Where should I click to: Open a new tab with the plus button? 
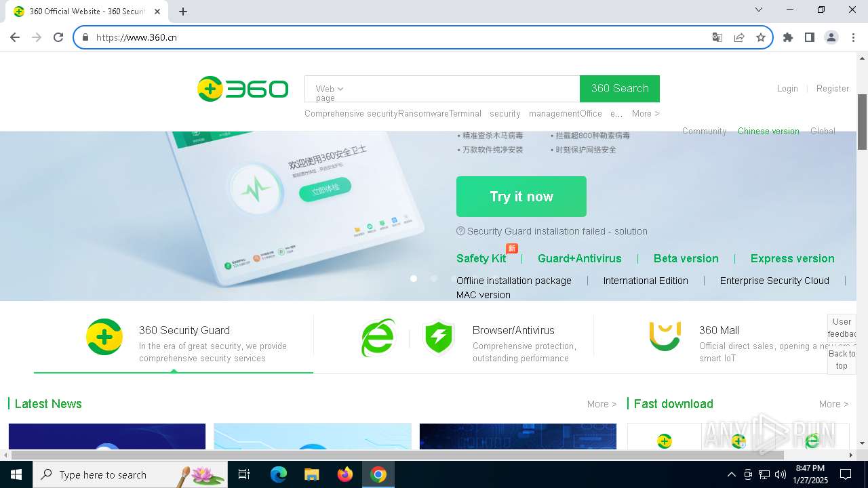click(x=183, y=11)
